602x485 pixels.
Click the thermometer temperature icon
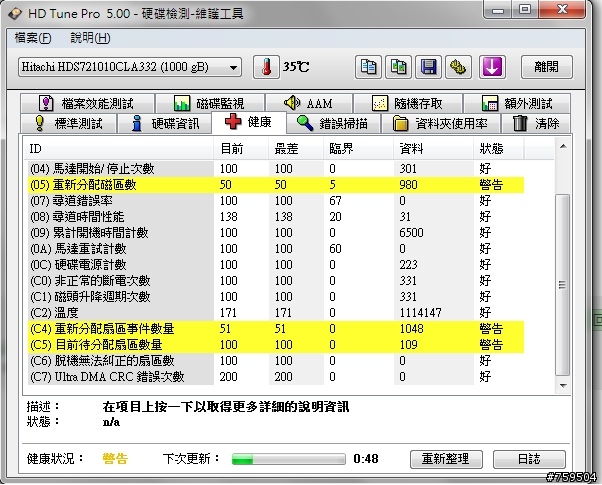click(x=266, y=67)
